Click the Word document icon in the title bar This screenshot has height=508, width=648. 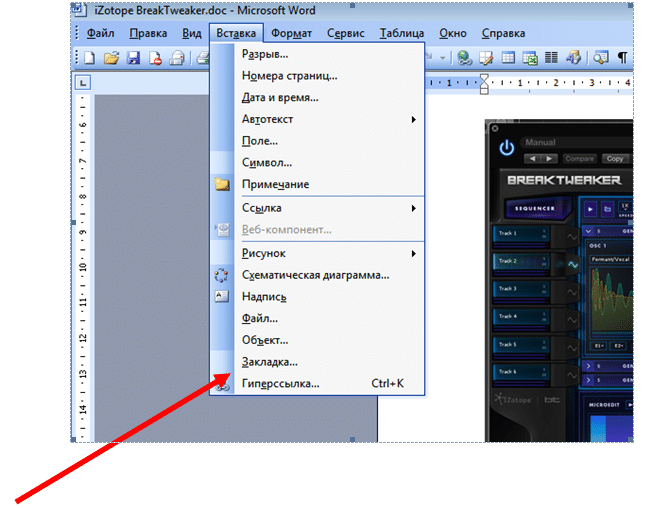pos(79,10)
